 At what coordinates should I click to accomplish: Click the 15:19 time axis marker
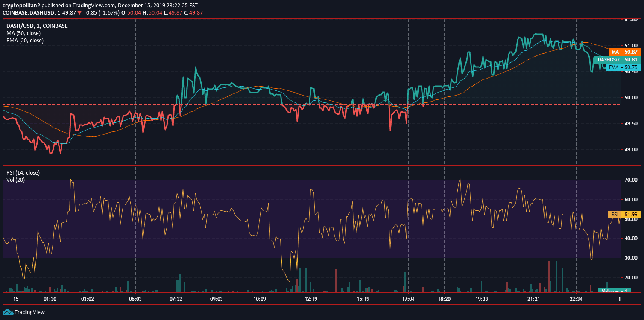coord(363,299)
